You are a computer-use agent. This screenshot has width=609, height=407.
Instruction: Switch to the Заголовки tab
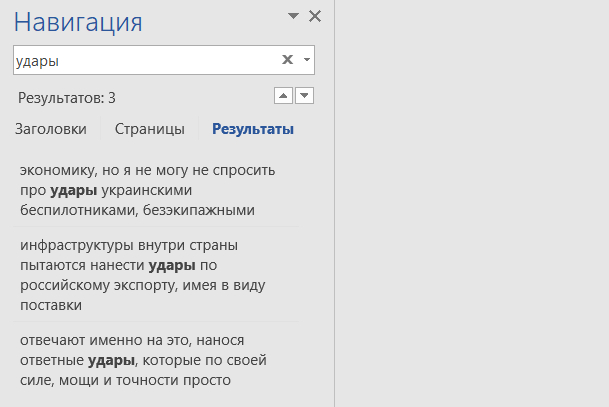point(50,129)
